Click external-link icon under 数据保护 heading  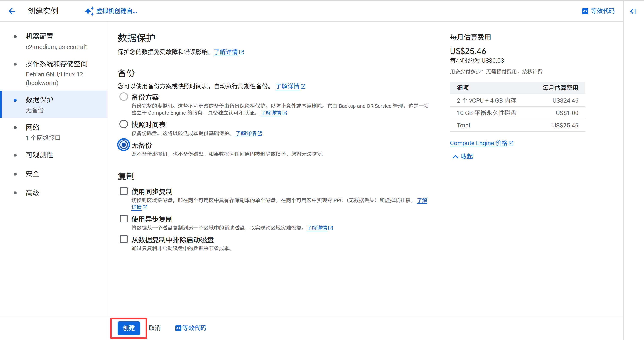(241, 52)
